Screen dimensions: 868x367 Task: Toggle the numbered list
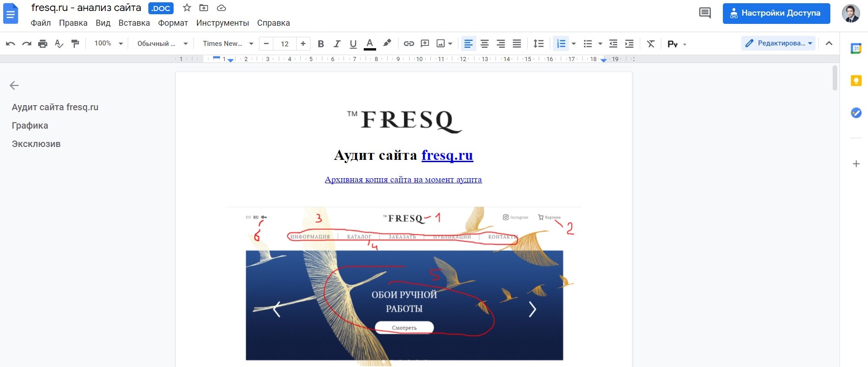click(x=561, y=44)
